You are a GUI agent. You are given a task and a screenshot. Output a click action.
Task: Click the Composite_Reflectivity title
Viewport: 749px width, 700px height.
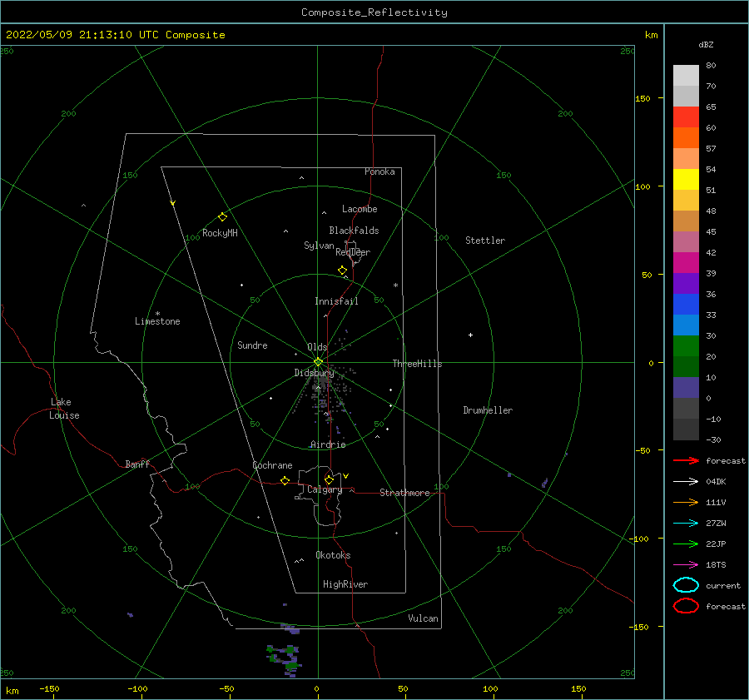[x=374, y=12]
